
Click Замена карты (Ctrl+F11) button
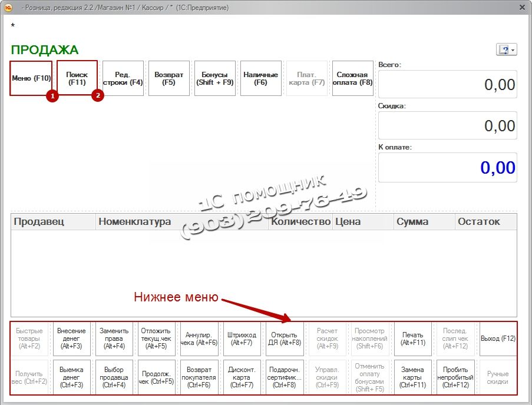413,377
